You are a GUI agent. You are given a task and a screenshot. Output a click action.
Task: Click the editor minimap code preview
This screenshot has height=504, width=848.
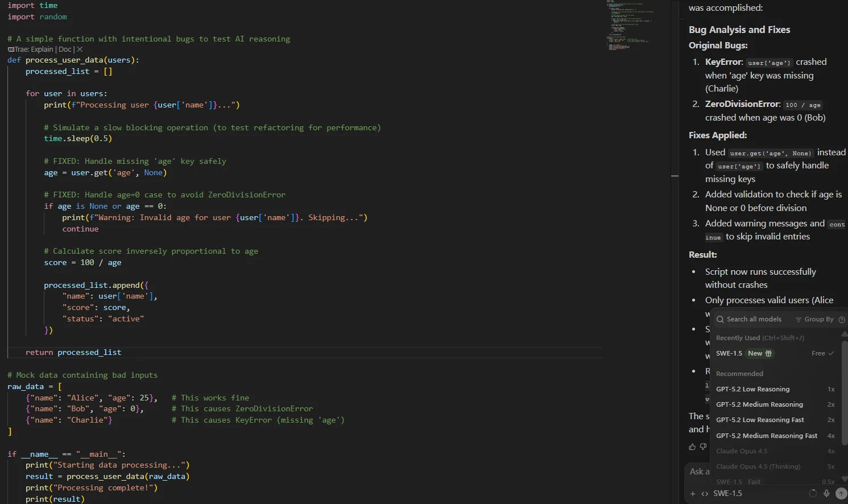[x=629, y=26]
